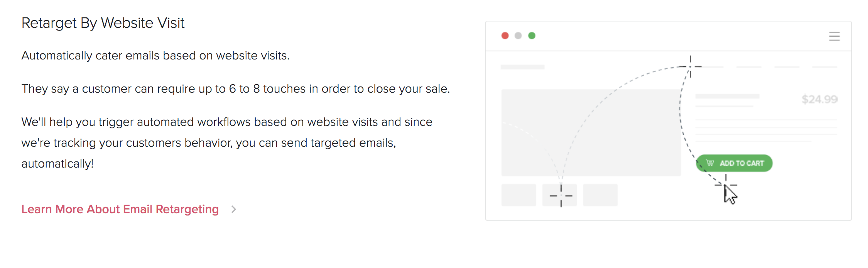Viewport: 868px width, 268px height.
Task: Click the crosshair marker at the dashed path's peak
Action: [690, 66]
